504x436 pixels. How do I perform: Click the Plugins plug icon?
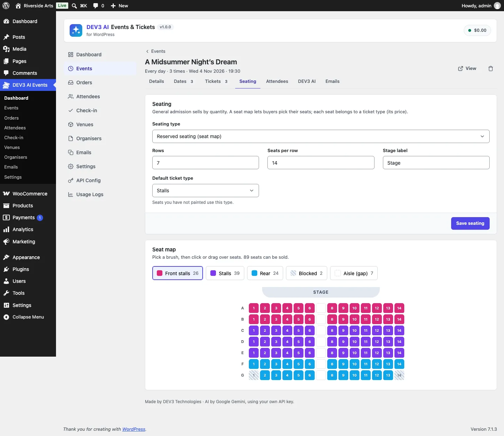6,269
